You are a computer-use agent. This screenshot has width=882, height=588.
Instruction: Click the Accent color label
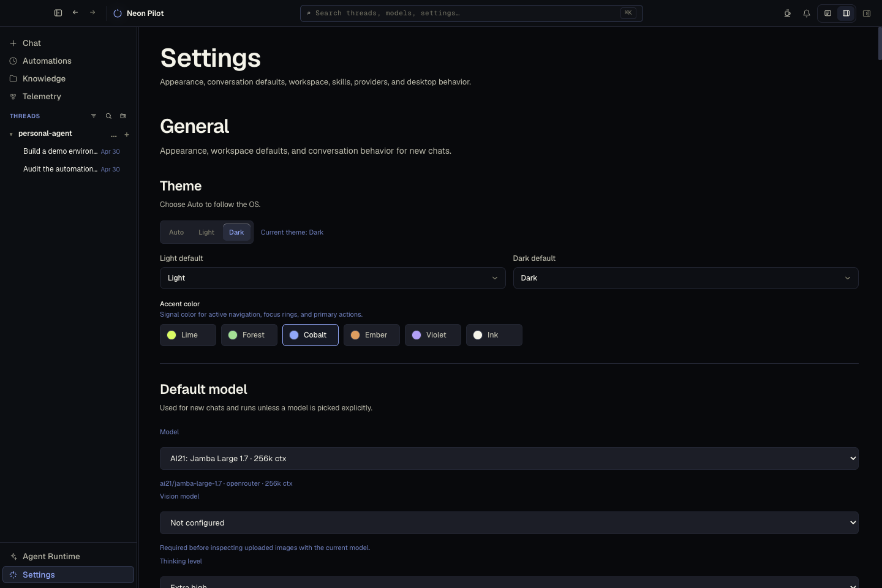[x=179, y=304]
